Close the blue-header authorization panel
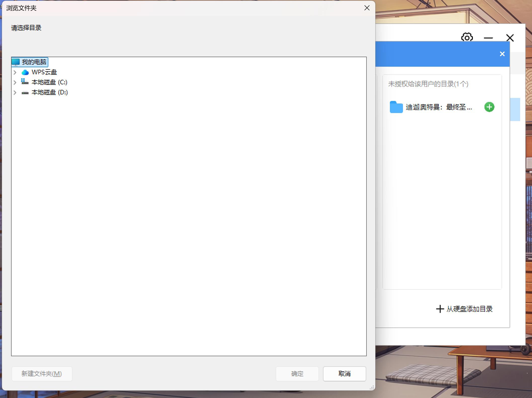This screenshot has width=532, height=398. point(502,54)
